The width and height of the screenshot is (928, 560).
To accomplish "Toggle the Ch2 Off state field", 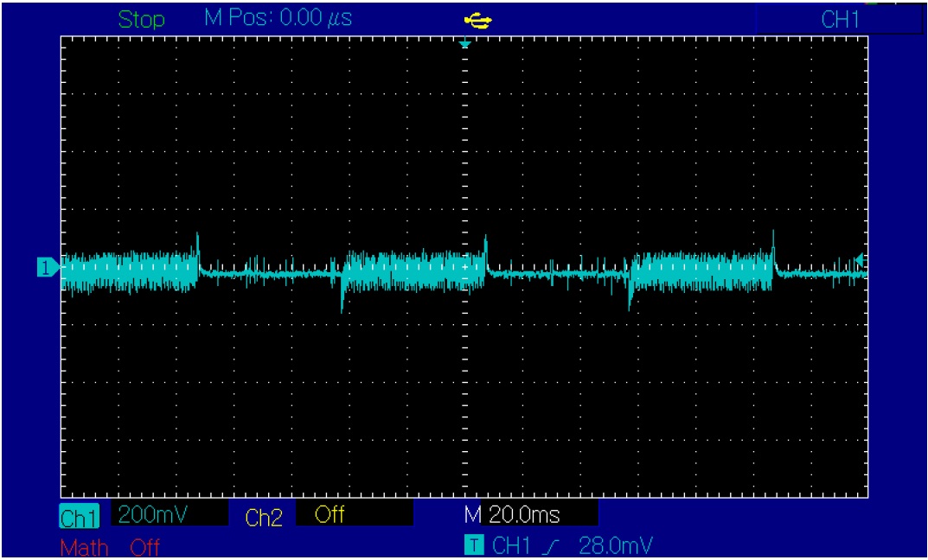I will tap(330, 515).
